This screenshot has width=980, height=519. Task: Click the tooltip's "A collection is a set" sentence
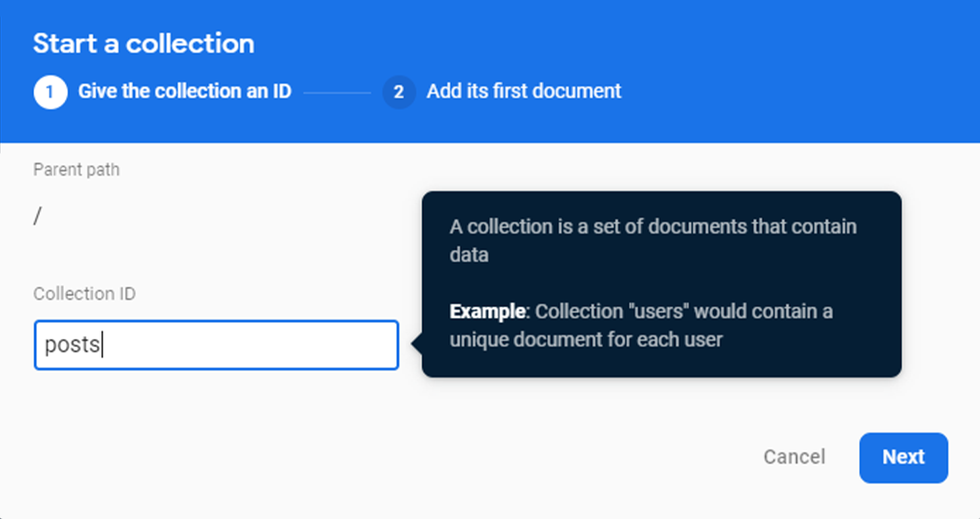tap(653, 226)
